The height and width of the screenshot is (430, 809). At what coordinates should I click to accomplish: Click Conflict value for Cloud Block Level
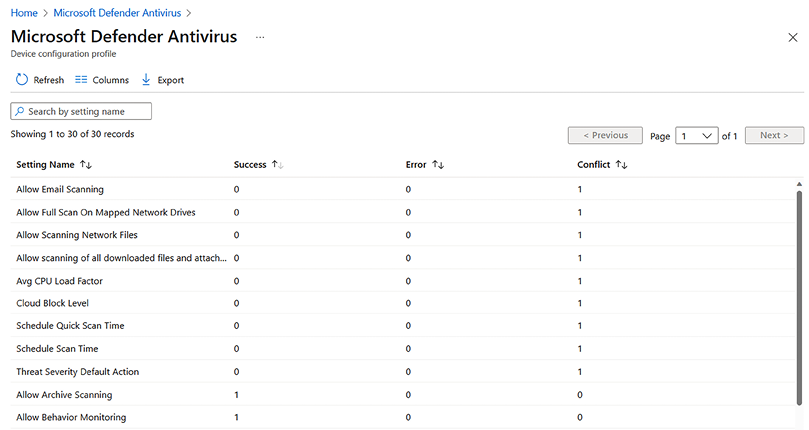(x=579, y=304)
